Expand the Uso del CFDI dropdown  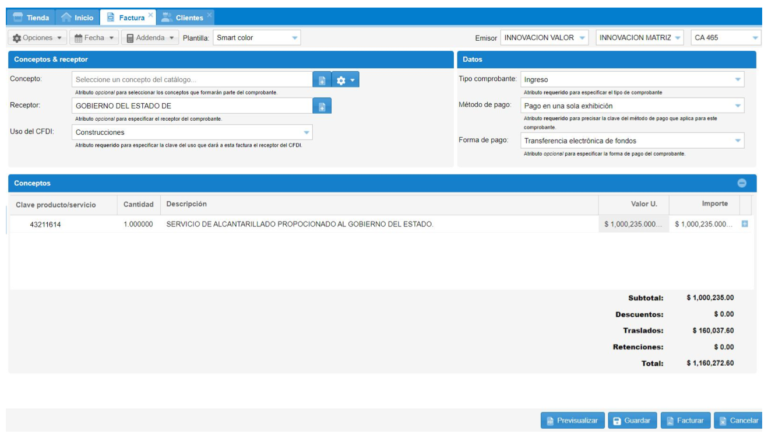click(305, 132)
